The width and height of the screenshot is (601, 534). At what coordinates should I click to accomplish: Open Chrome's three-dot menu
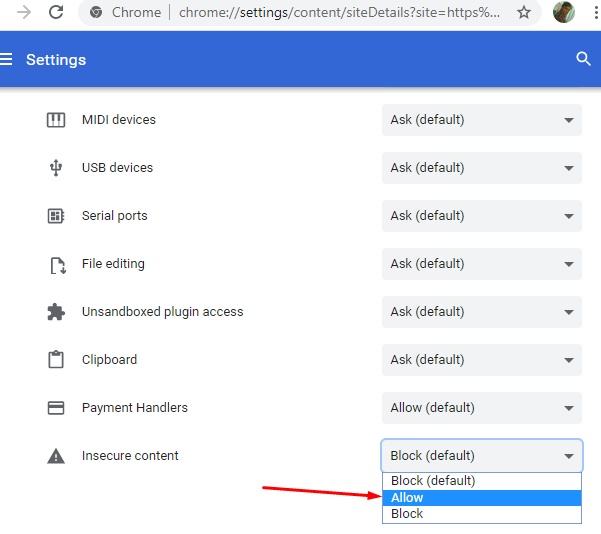(x=596, y=13)
